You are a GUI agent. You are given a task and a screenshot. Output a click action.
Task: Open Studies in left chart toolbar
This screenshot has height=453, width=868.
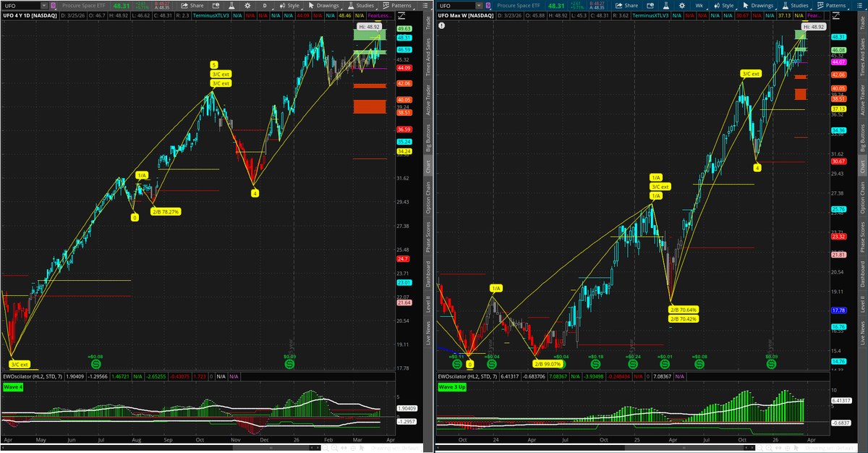(x=360, y=6)
